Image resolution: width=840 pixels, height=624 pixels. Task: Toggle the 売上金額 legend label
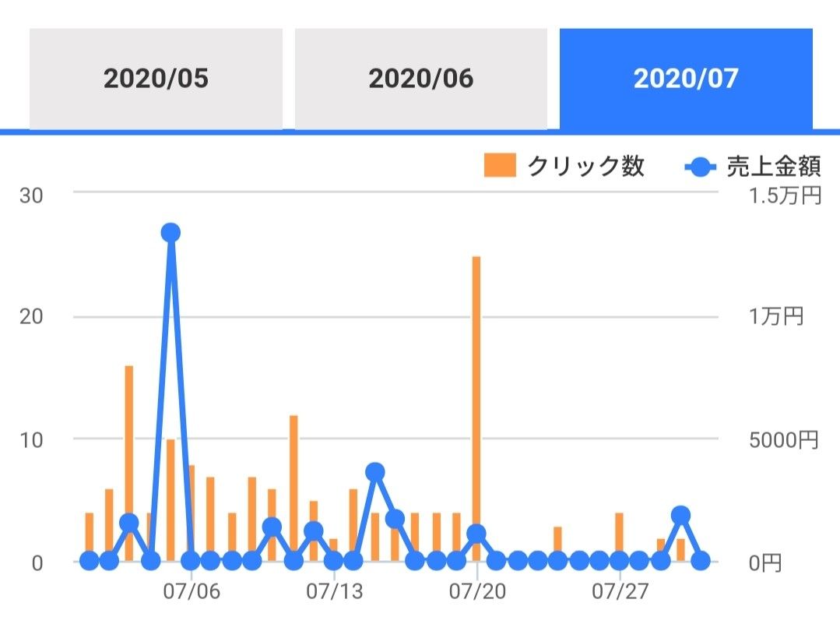click(x=774, y=166)
